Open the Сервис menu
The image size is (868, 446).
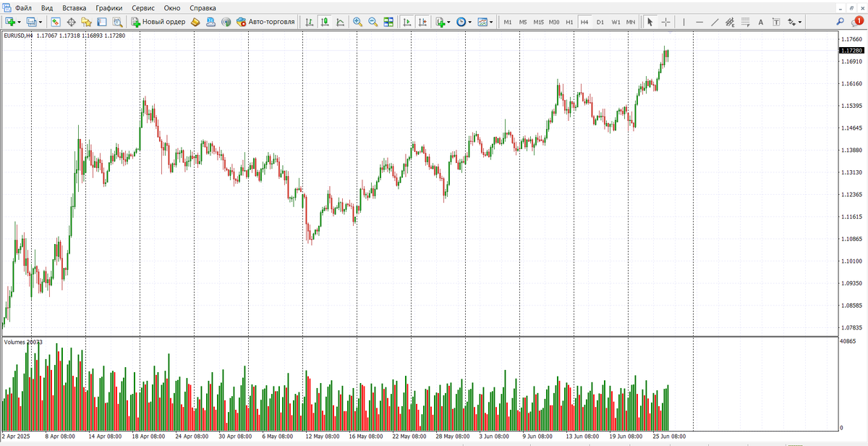tap(143, 8)
